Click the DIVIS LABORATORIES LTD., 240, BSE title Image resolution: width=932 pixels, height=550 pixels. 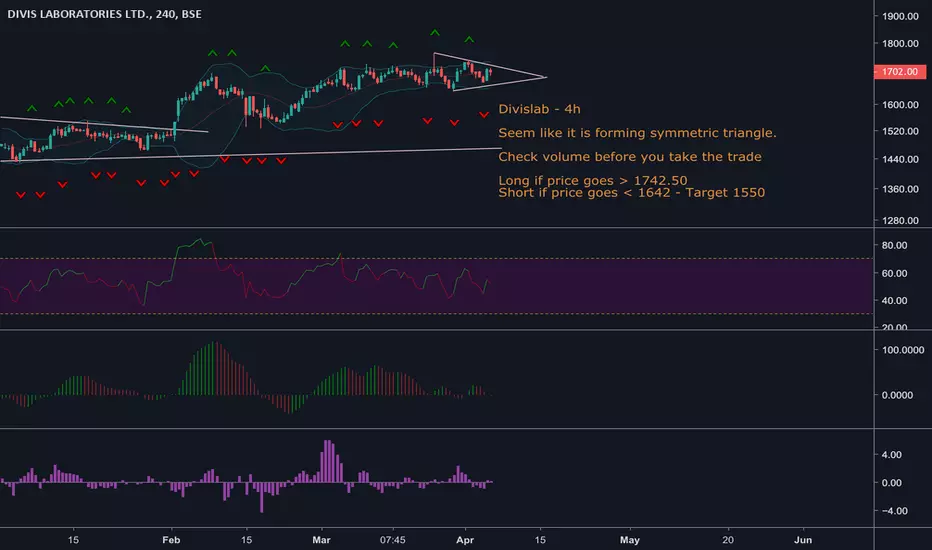[105, 14]
